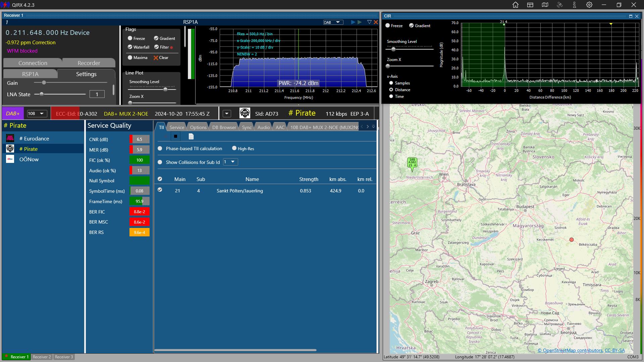Open the tab list overflow dropdown

(373, 127)
